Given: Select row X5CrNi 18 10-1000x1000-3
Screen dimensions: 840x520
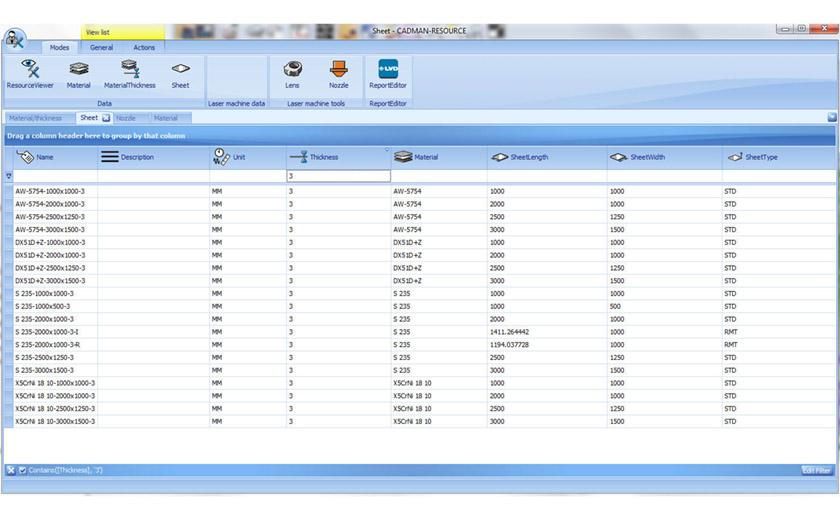Looking at the screenshot, I should tap(420, 383).
